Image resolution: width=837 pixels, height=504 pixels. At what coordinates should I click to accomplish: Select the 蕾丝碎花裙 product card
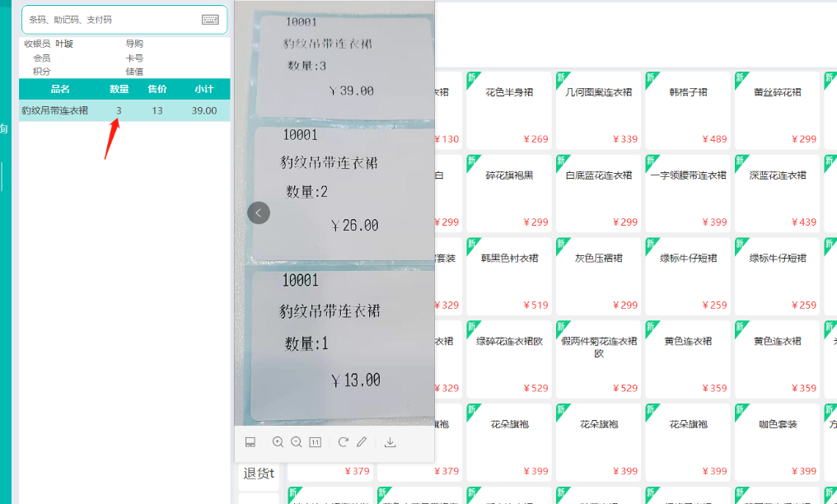coord(777,111)
